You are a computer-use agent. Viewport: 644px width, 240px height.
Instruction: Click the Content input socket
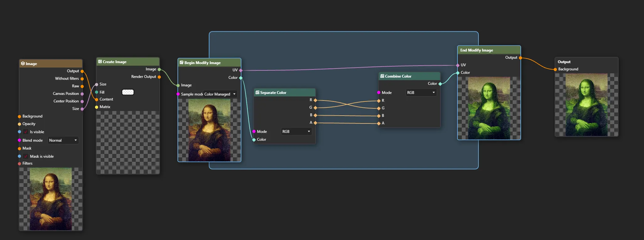coord(97,100)
